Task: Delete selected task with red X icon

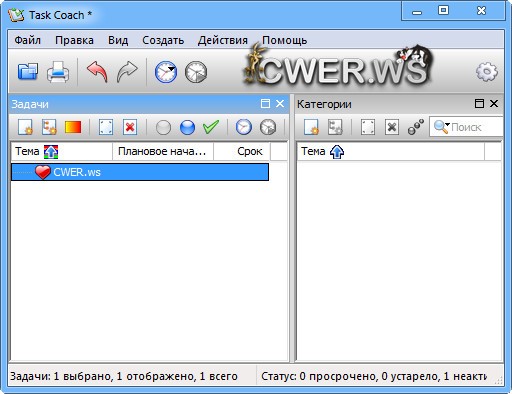Action: (x=130, y=127)
